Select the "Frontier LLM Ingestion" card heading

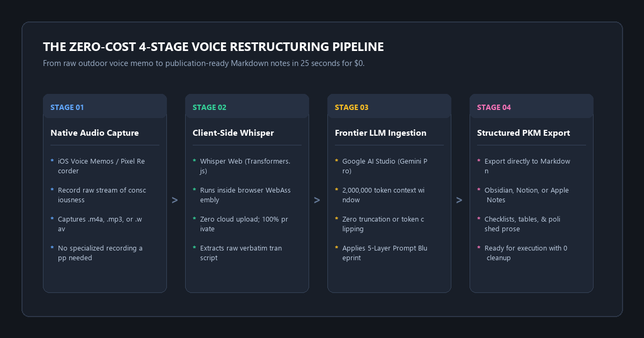380,133
